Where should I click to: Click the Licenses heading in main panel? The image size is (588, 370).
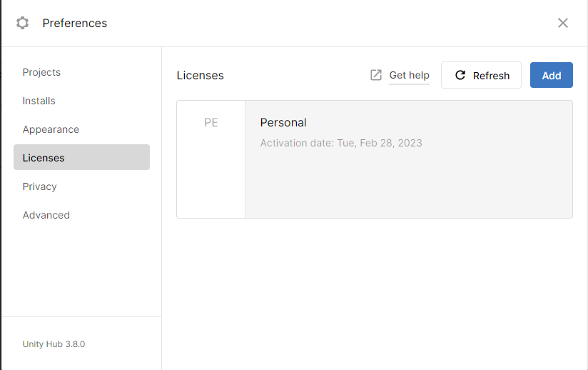pyautogui.click(x=200, y=75)
